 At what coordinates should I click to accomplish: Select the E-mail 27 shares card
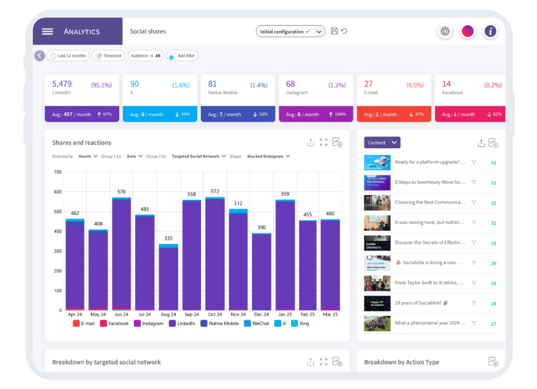tap(394, 98)
